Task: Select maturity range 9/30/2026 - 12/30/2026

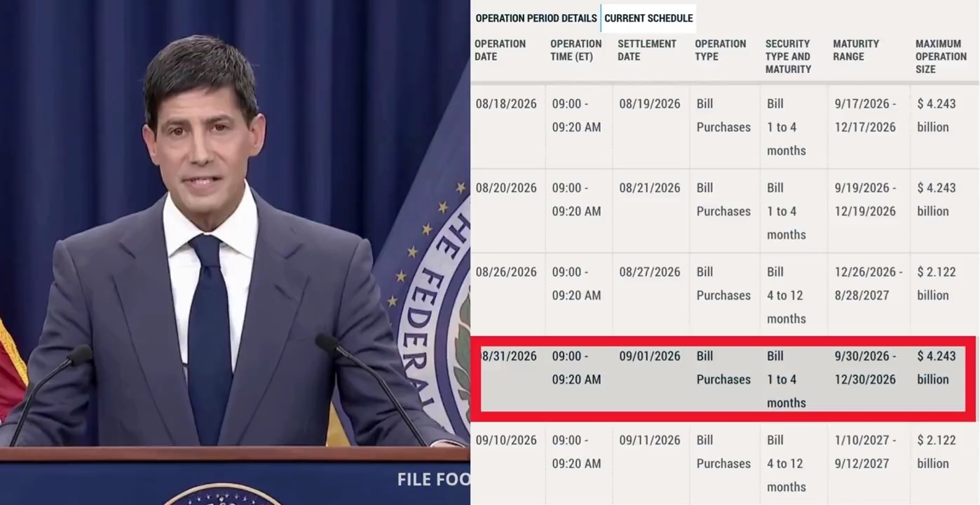Action: (x=865, y=368)
